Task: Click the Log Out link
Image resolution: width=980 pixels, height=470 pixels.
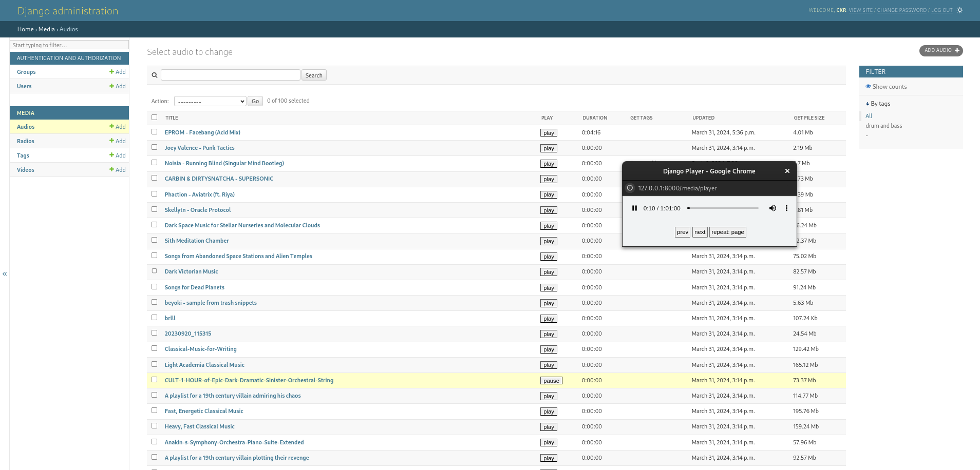Action: 941,10
